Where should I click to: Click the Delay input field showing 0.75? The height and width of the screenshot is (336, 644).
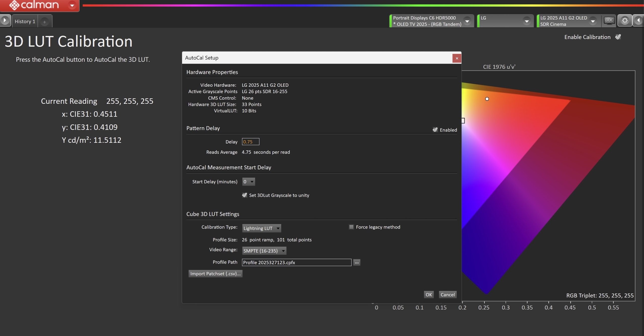[250, 142]
